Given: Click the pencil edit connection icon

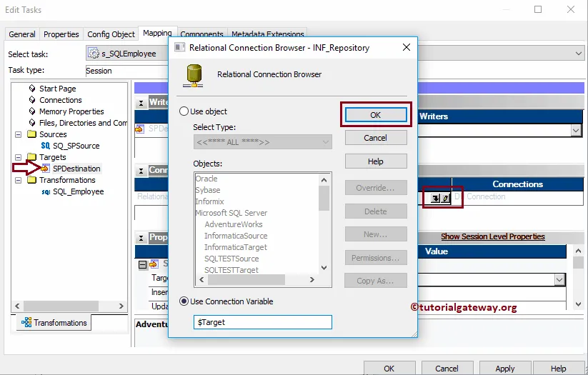Looking at the screenshot, I should tap(445, 198).
